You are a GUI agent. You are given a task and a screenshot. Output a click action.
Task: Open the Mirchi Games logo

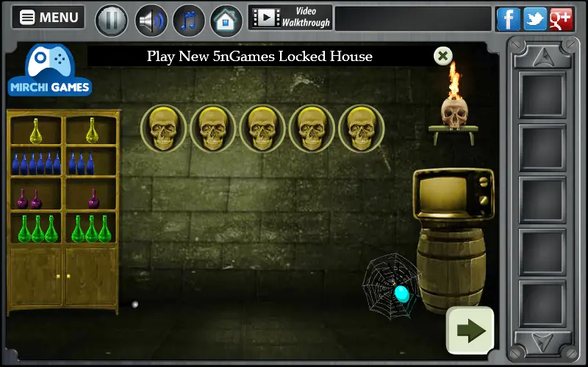[x=49, y=70]
